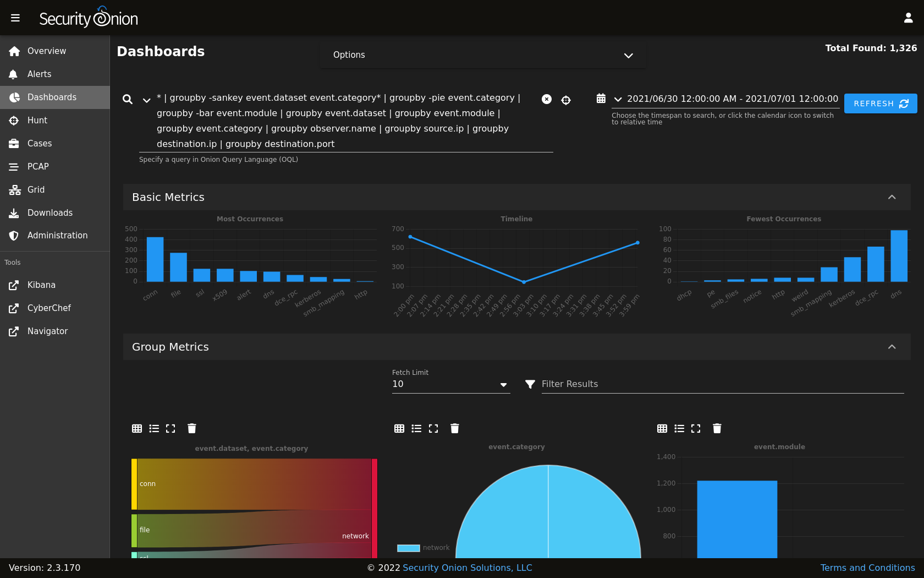
Task: Open Hunt in the sidebar
Action: 55,121
